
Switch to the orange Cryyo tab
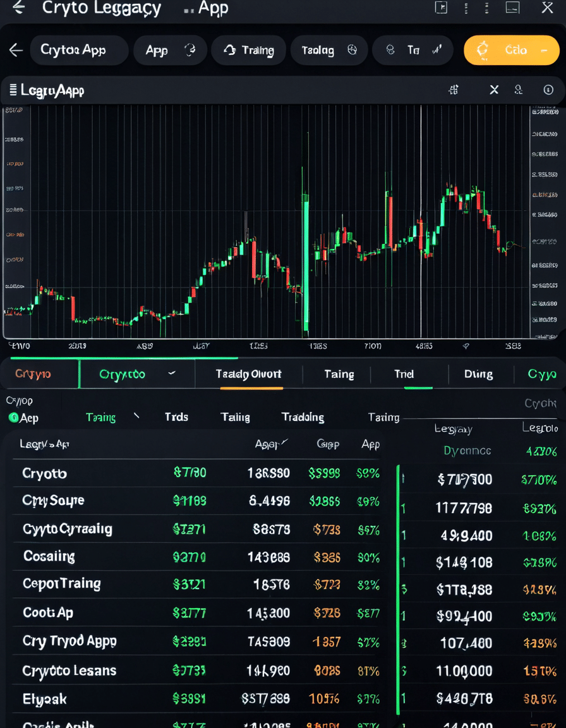point(33,373)
